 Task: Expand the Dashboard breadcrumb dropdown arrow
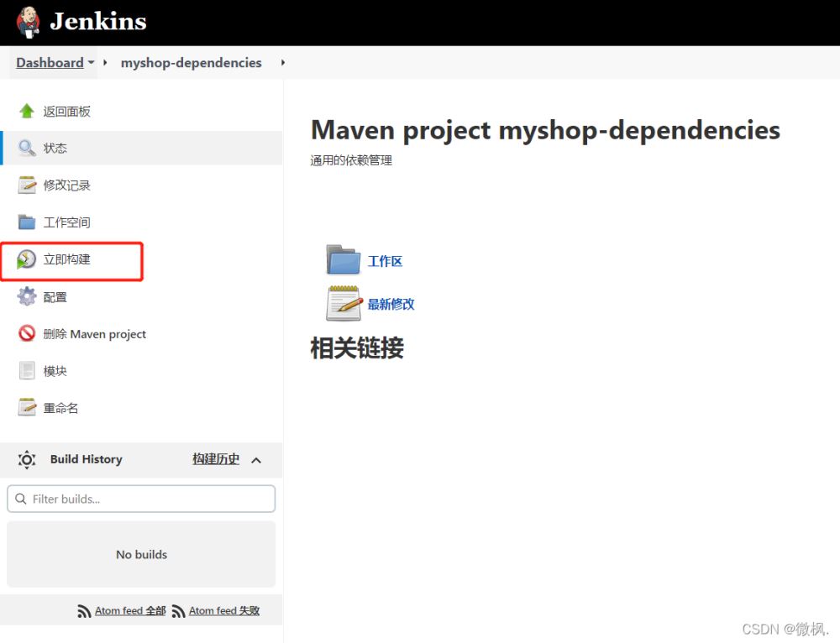click(92, 63)
